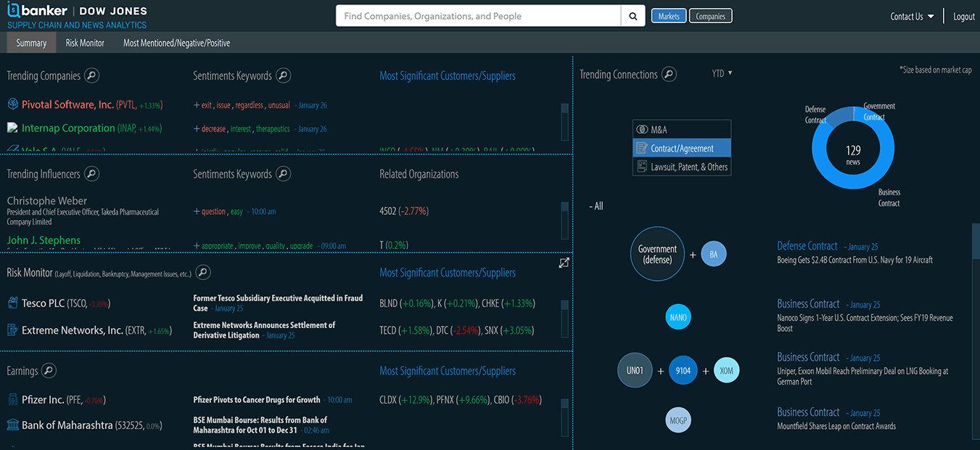Click the Internap Corporation logo image
The image size is (980, 450).
click(x=12, y=128)
